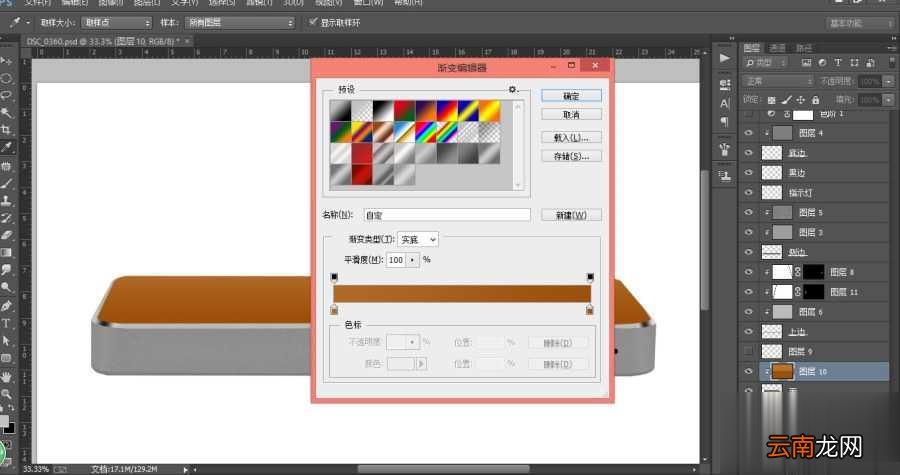This screenshot has width=900, height=475.
Task: Open the layer blending mode dropdown
Action: (778, 81)
